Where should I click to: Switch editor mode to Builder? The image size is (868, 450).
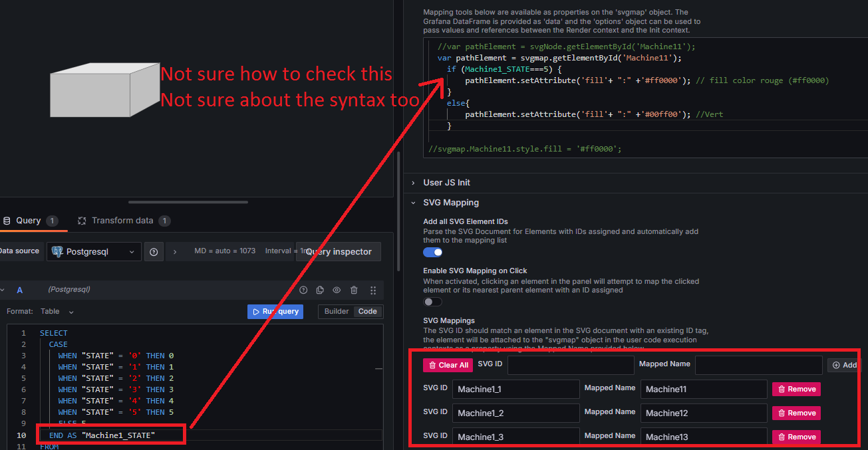pyautogui.click(x=336, y=311)
